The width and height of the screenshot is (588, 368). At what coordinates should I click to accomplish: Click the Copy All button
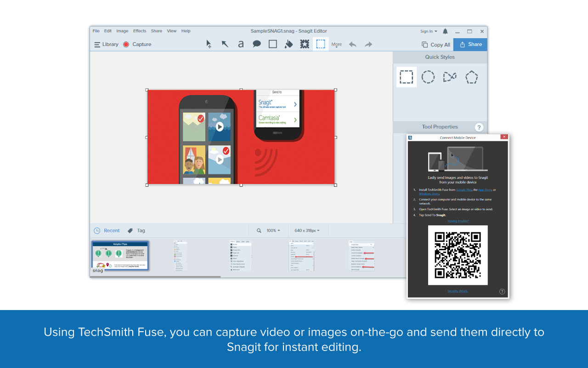436,45
